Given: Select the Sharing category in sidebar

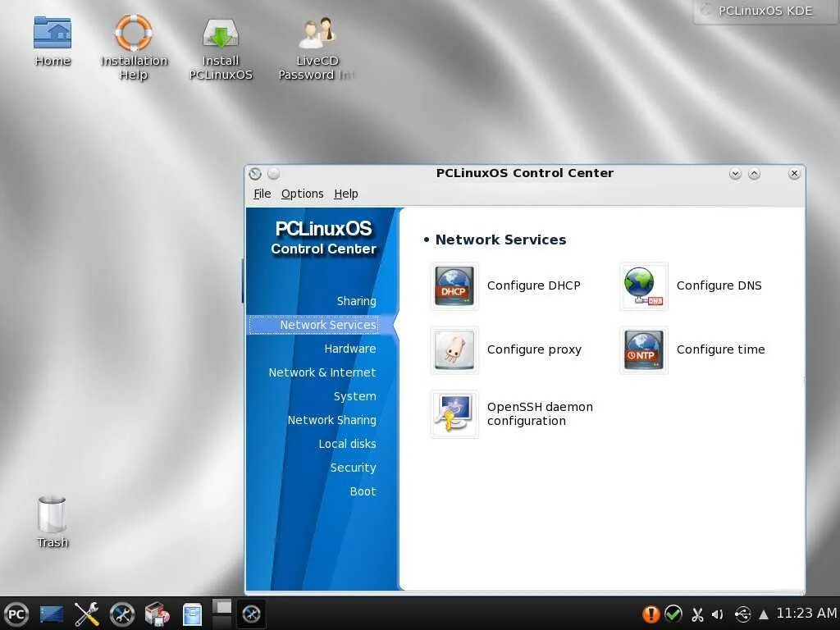Looking at the screenshot, I should pos(356,301).
